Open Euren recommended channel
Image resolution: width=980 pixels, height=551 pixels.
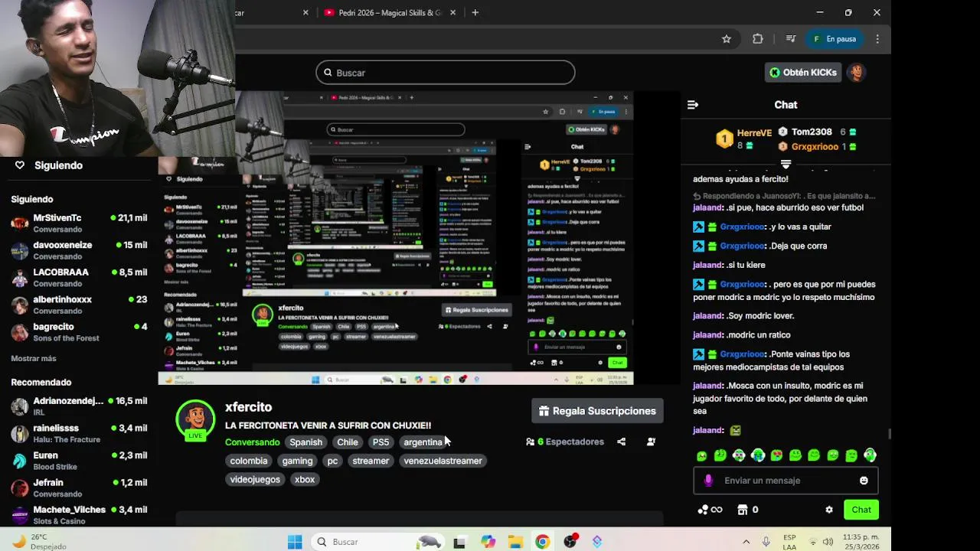pyautogui.click(x=80, y=461)
